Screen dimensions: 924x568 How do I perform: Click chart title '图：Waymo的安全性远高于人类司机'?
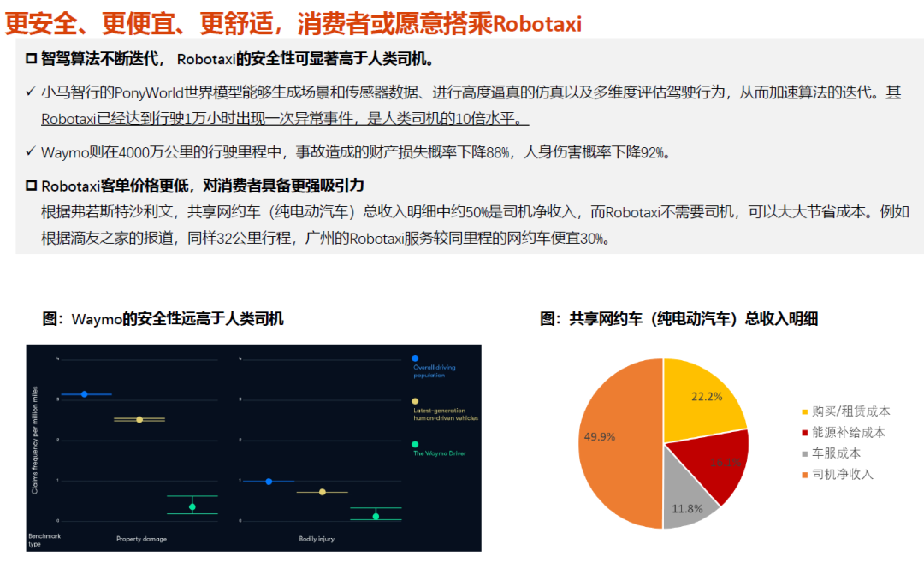[163, 319]
